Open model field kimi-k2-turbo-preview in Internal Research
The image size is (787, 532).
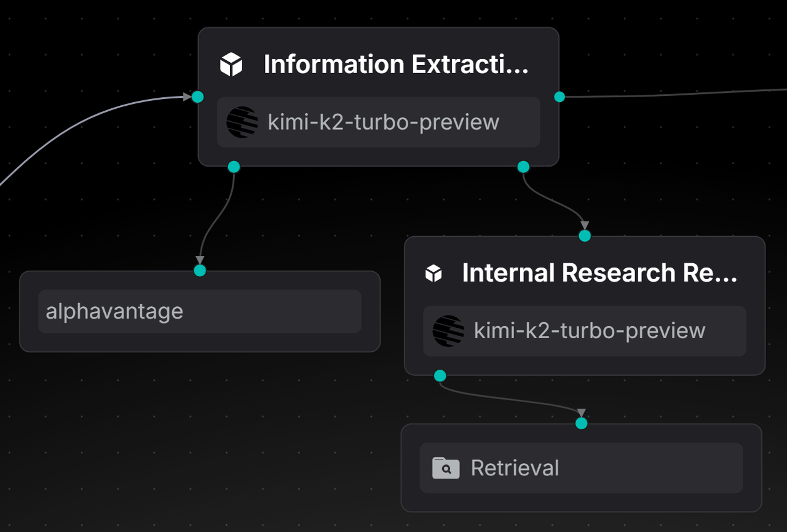(589, 331)
